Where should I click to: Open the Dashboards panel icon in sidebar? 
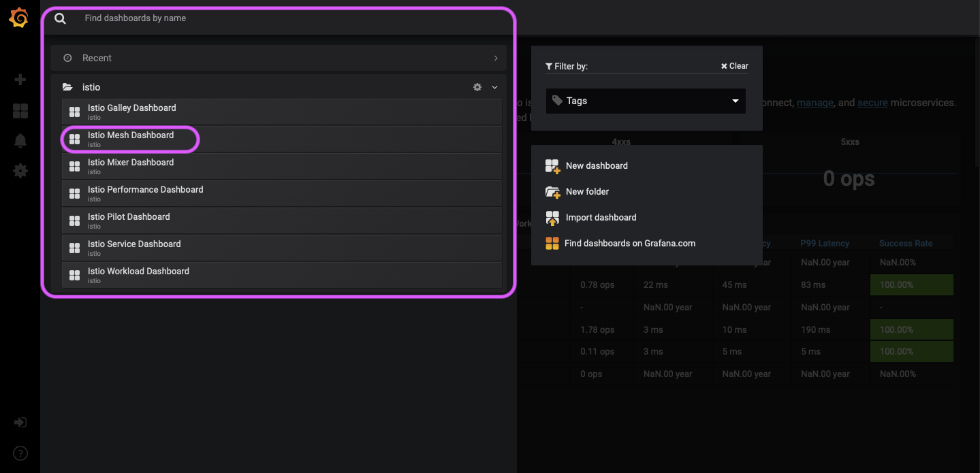click(20, 110)
